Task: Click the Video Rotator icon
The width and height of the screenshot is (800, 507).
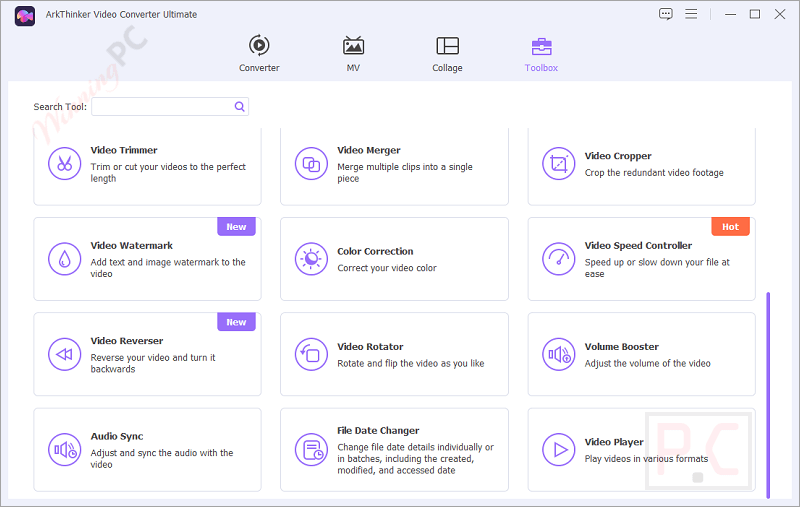Action: click(x=311, y=354)
